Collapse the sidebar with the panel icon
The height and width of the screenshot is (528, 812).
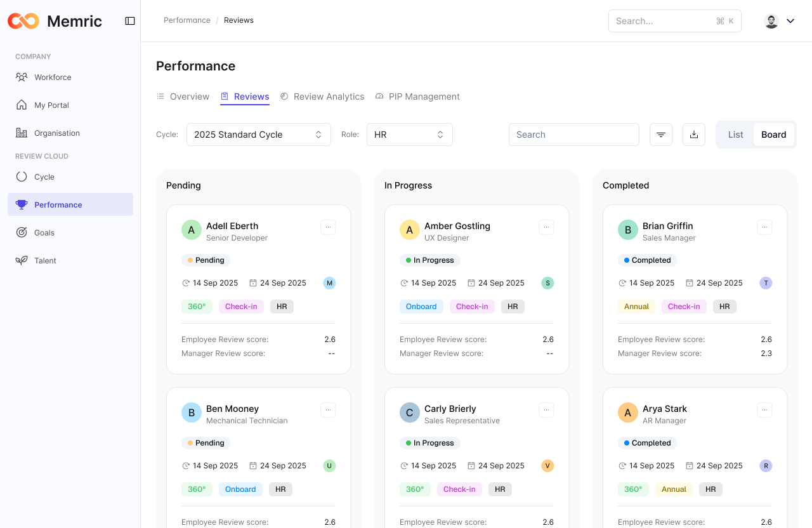click(130, 21)
